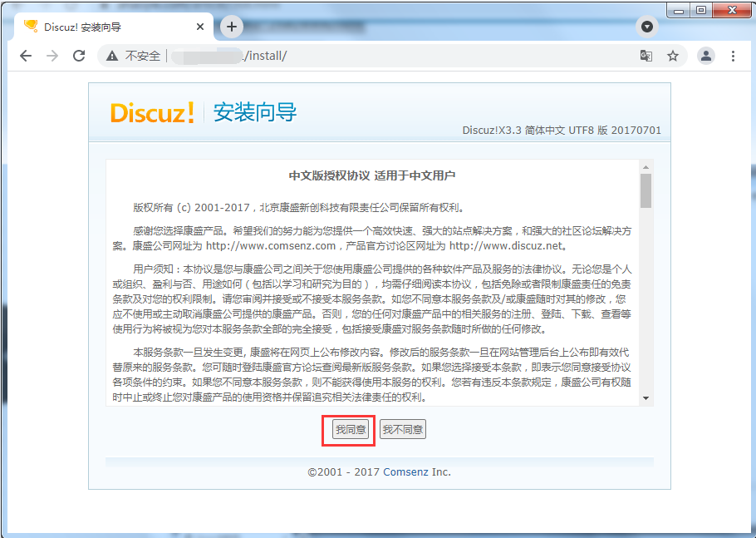The height and width of the screenshot is (538, 756).
Task: Click the browser Back arrow
Action: [25, 56]
